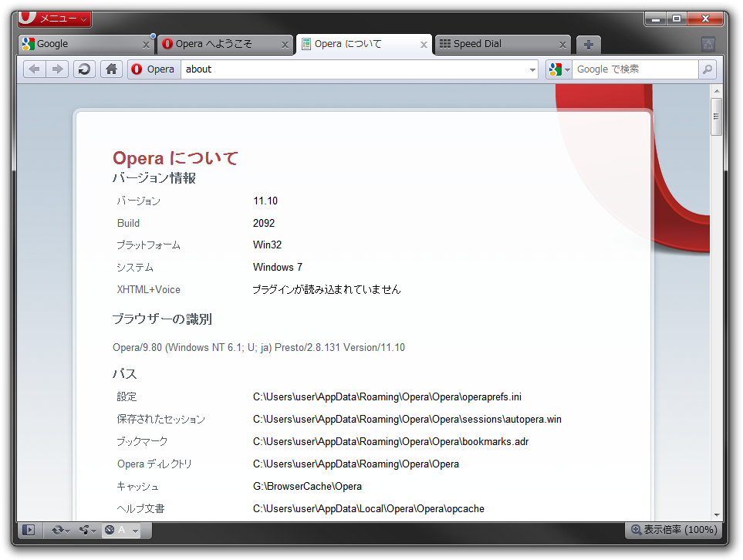743x560 pixels.
Task: Switch to the Opera へようこそ tab
Action: click(x=225, y=44)
